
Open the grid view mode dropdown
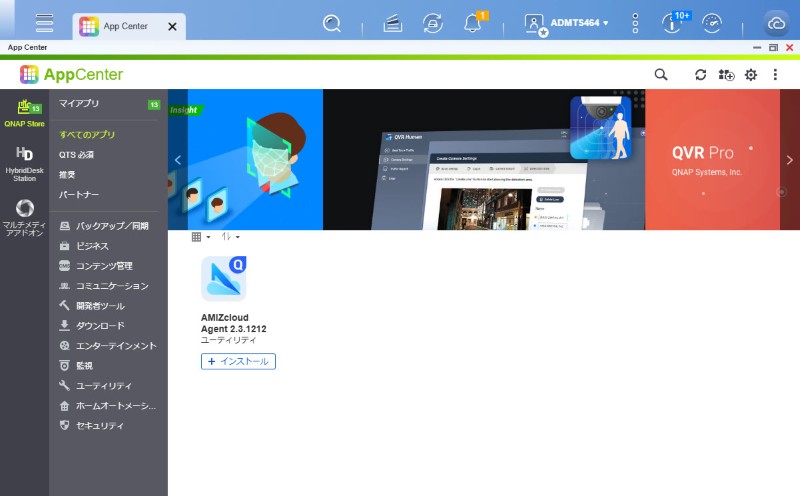coord(201,237)
